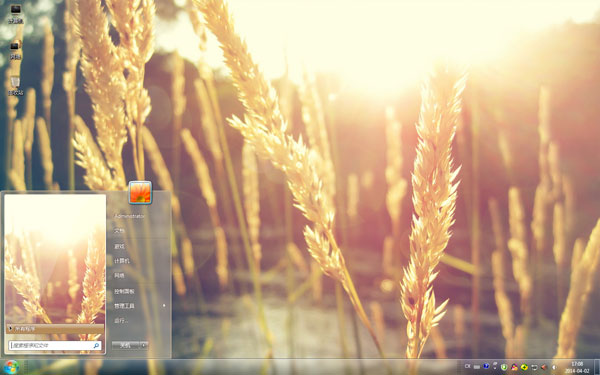Image resolution: width=600 pixels, height=375 pixels.
Task: Click the blue round tray icon
Action: [x=486, y=367]
